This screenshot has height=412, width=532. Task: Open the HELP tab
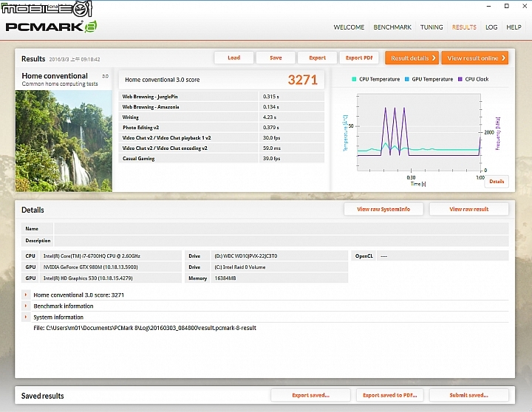pos(514,27)
